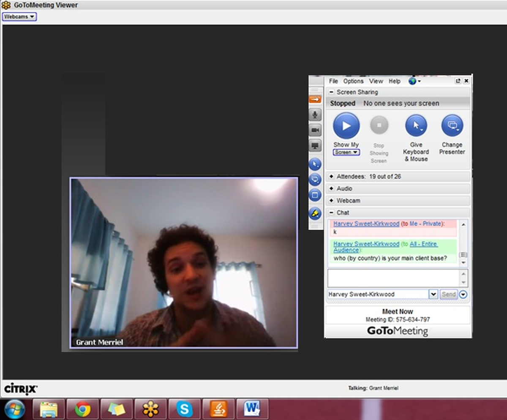Click the chat log scroll up arrow
Viewport: 507px width, 420px height.
pos(463,224)
